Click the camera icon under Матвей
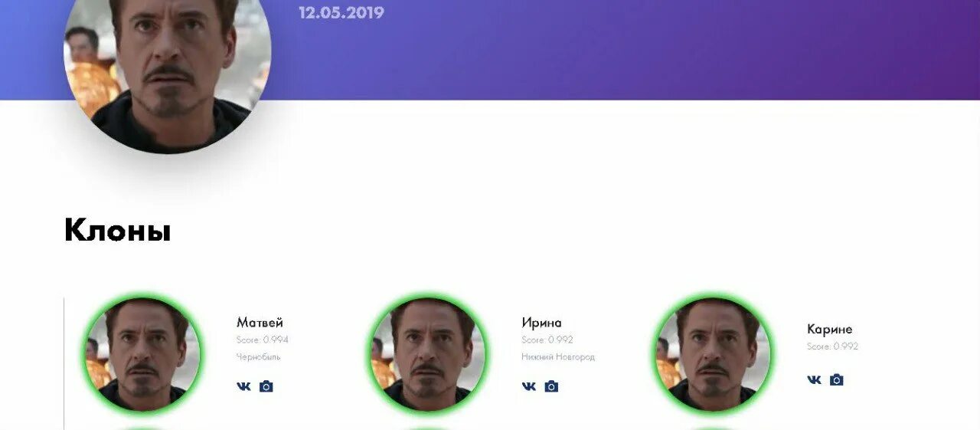 click(x=266, y=386)
